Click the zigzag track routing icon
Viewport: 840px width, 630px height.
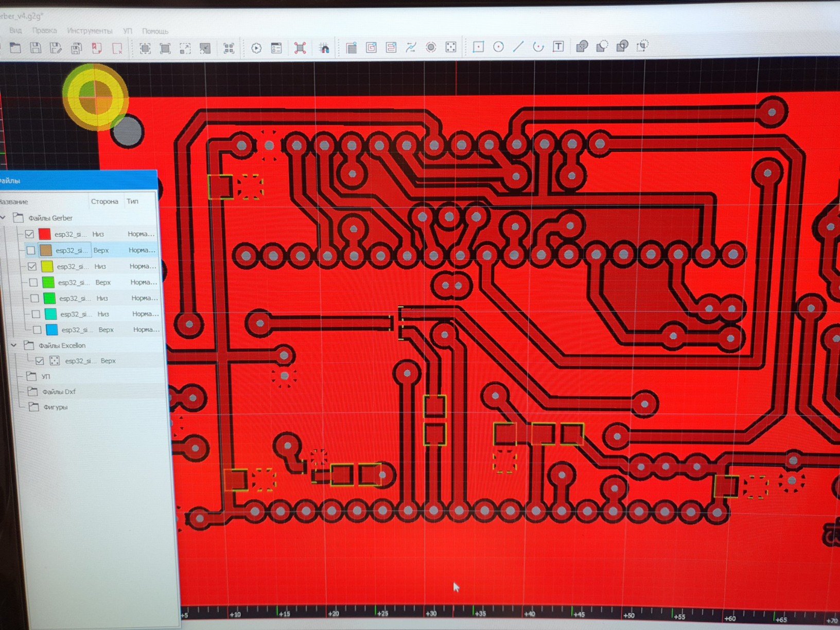click(411, 47)
